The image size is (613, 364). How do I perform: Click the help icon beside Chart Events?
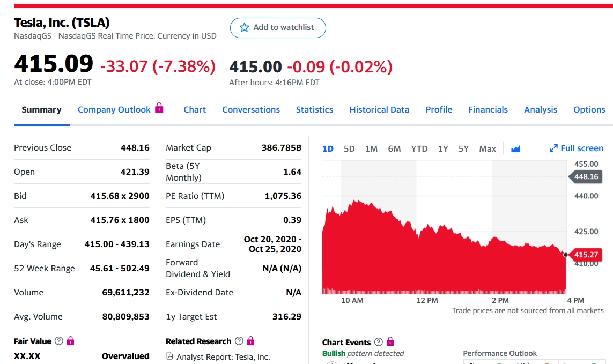coord(378,342)
